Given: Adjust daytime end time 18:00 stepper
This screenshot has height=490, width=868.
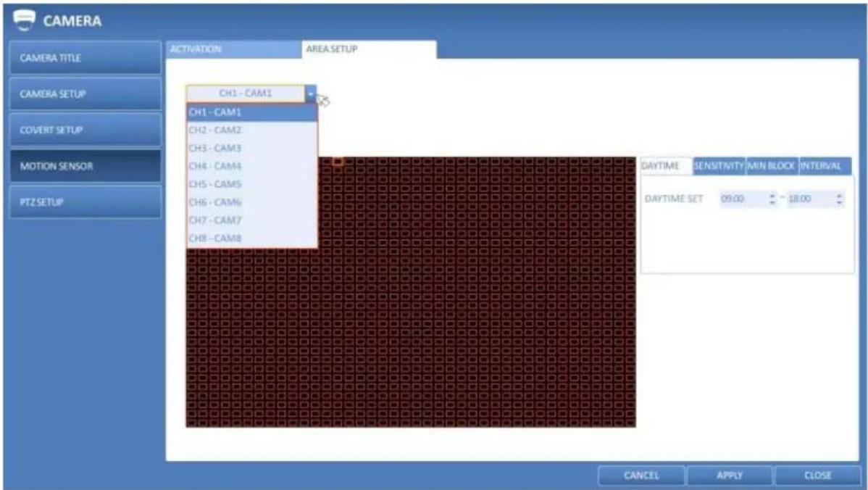Looking at the screenshot, I should [840, 199].
